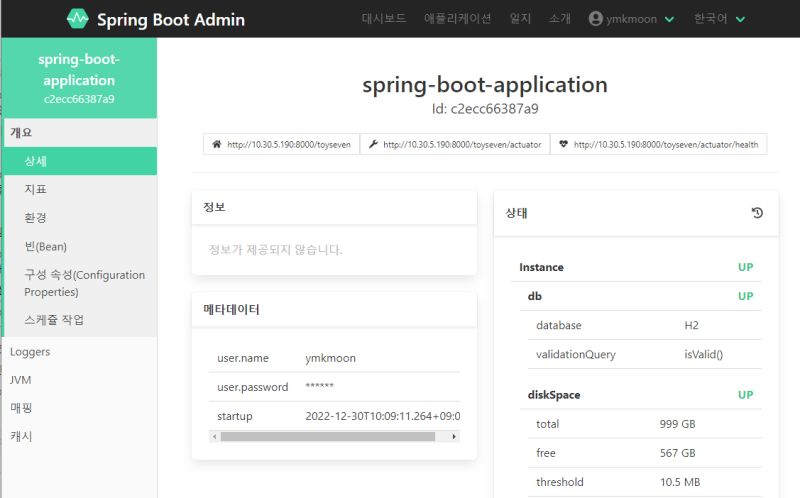Image resolution: width=800 pixels, height=498 pixels.
Task: Open the 캐시 sidebar section
Action: point(79,436)
